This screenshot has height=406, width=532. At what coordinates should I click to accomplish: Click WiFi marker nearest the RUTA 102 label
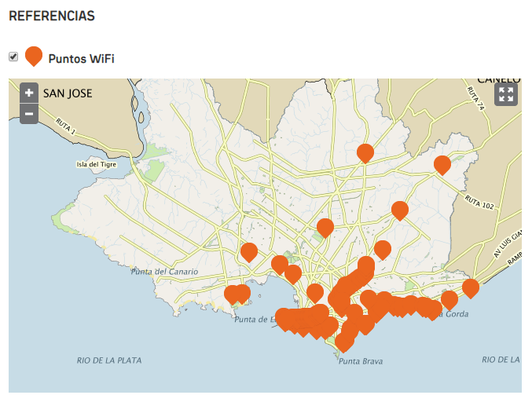(442, 164)
